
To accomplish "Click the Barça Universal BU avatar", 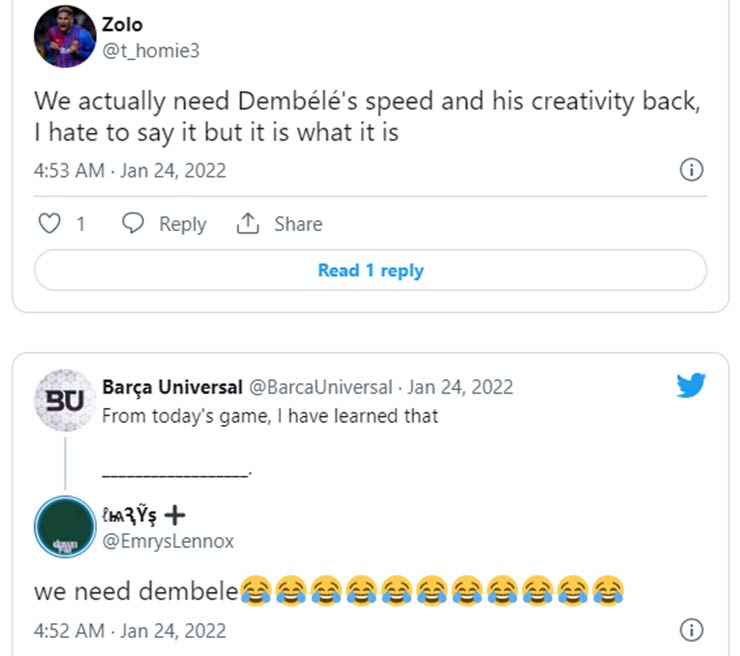I will pyautogui.click(x=64, y=401).
